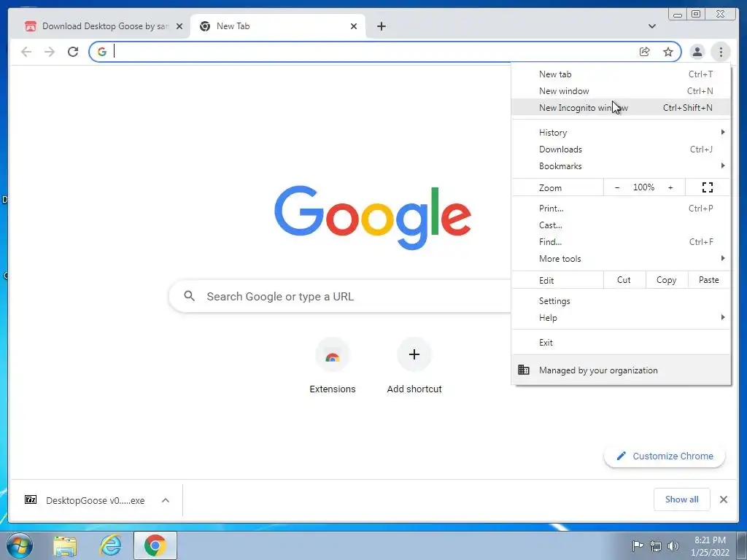The image size is (747, 560).
Task: Click the Action Center flag tray icon
Action: click(637, 545)
